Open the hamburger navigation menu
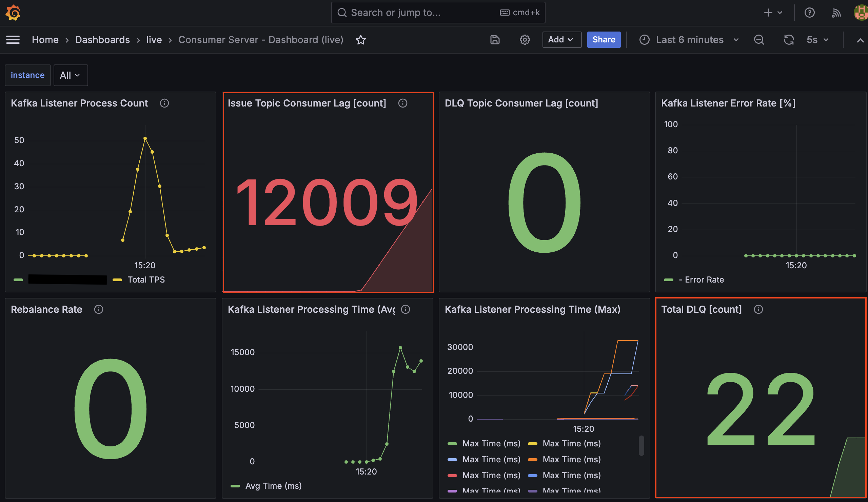The image size is (868, 502). (x=13, y=40)
